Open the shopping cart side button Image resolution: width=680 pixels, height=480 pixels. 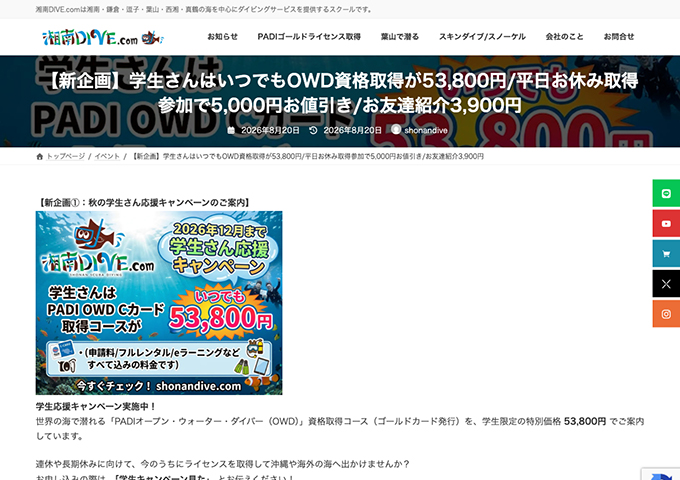(x=666, y=254)
